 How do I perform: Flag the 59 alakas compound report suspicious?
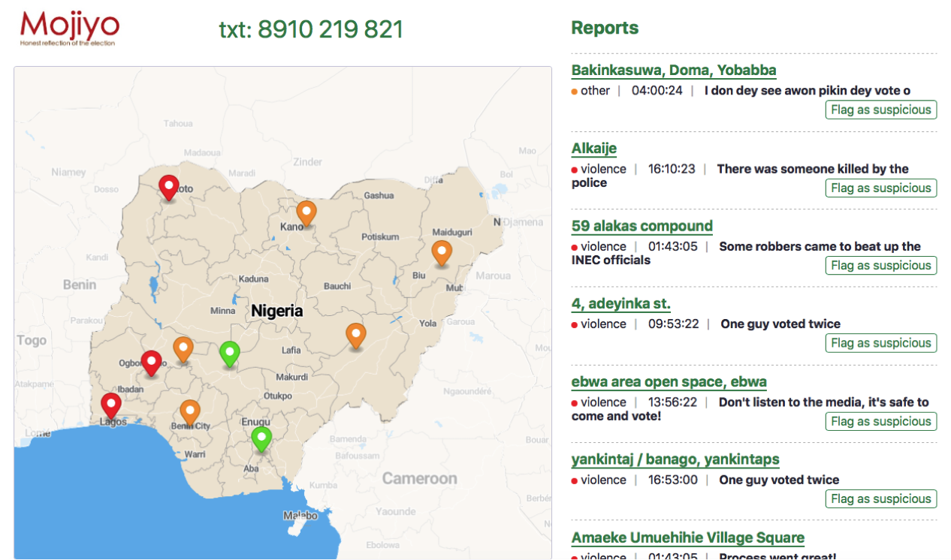(881, 265)
